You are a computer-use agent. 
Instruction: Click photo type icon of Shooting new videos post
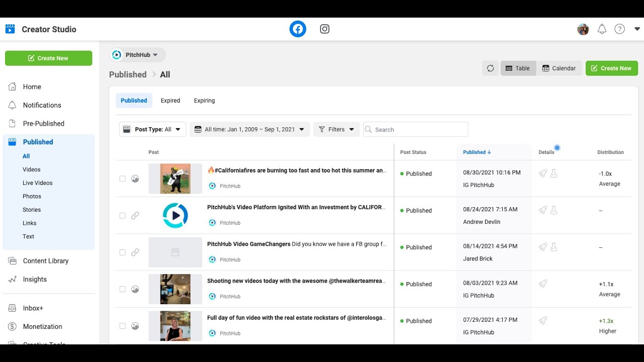tap(135, 289)
